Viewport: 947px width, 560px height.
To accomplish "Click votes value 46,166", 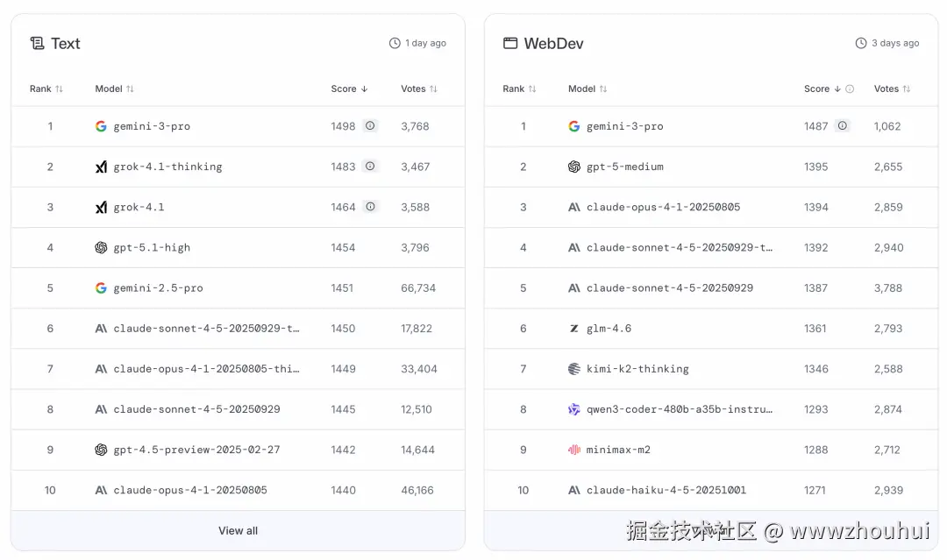I will click(x=417, y=490).
